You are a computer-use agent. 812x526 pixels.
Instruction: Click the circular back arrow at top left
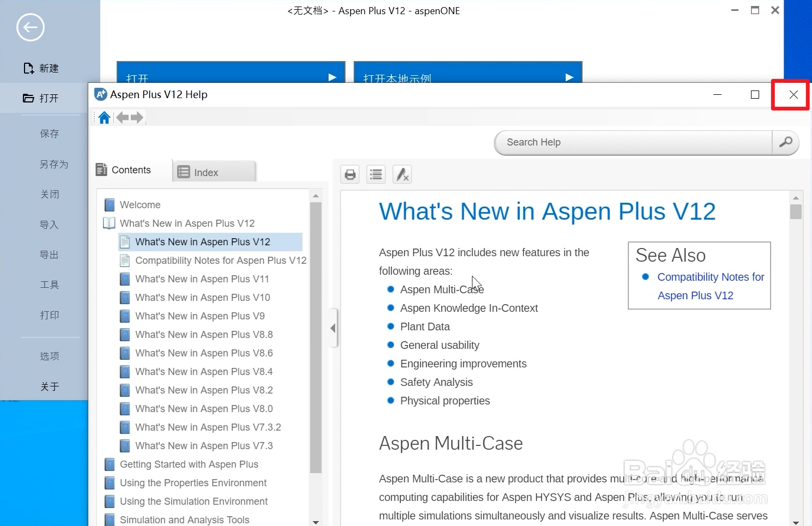pyautogui.click(x=30, y=27)
